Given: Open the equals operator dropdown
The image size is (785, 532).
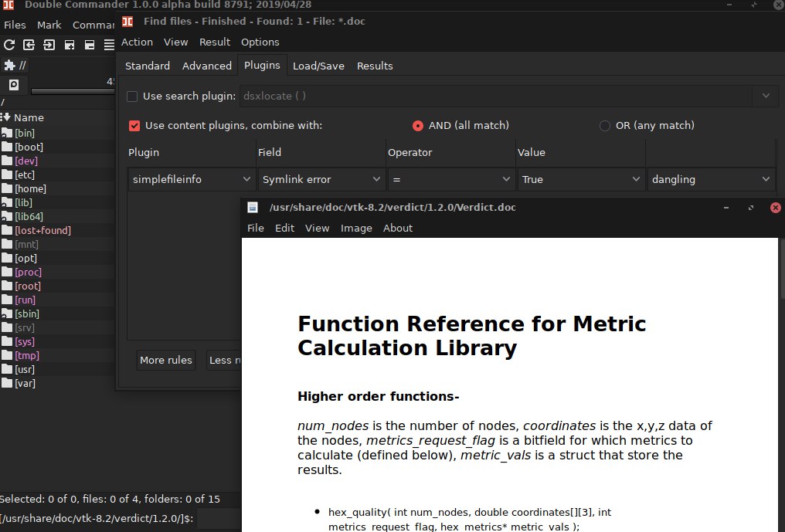Looking at the screenshot, I should [x=451, y=179].
